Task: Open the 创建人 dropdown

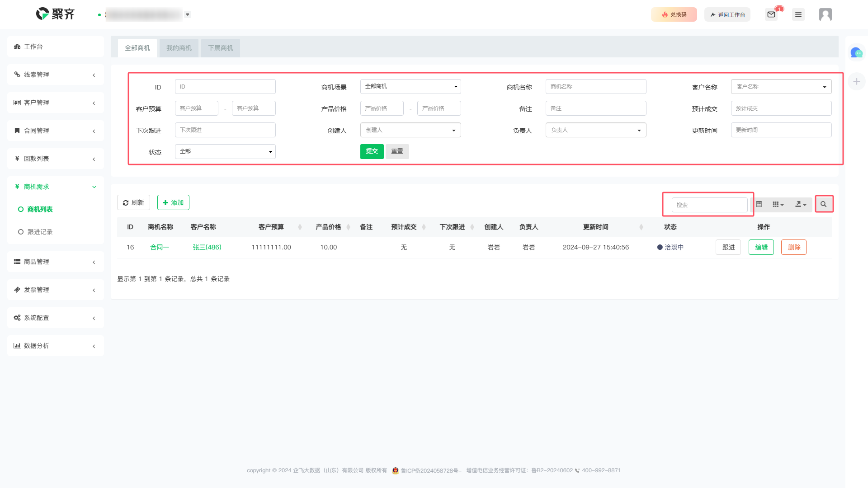Action: [x=410, y=130]
